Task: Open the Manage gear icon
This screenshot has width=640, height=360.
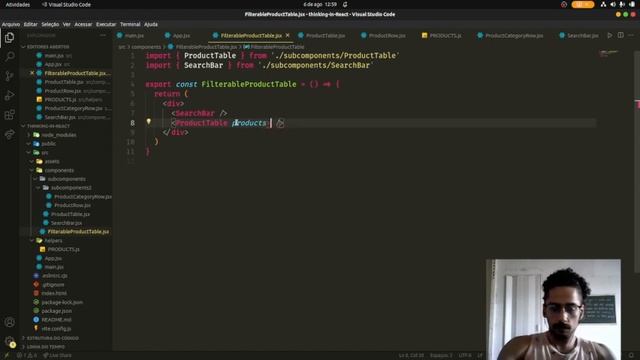Action: pos(9,341)
